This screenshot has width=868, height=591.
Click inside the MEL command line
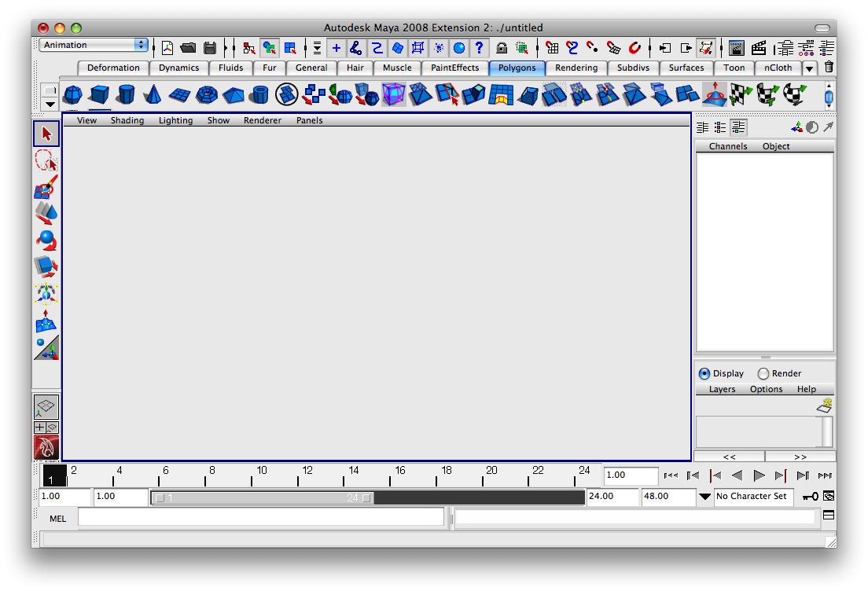pyautogui.click(x=259, y=519)
